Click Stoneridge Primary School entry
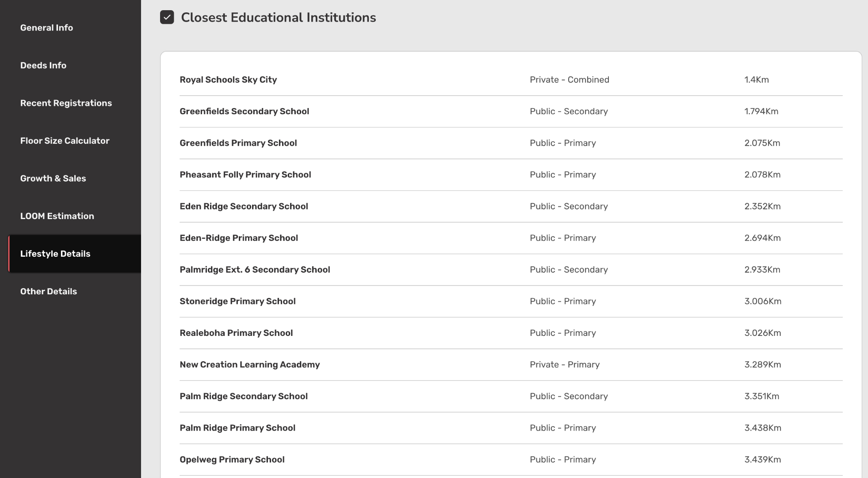Image resolution: width=868 pixels, height=478 pixels. tap(237, 301)
